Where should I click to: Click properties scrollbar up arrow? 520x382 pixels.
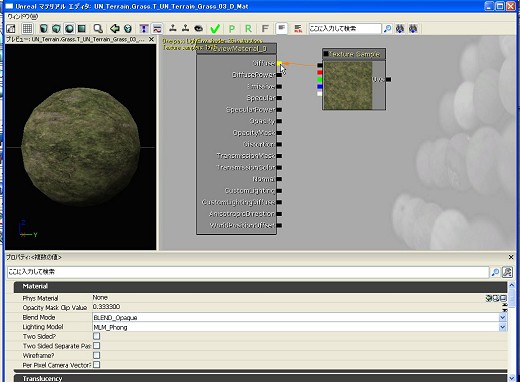point(511,285)
